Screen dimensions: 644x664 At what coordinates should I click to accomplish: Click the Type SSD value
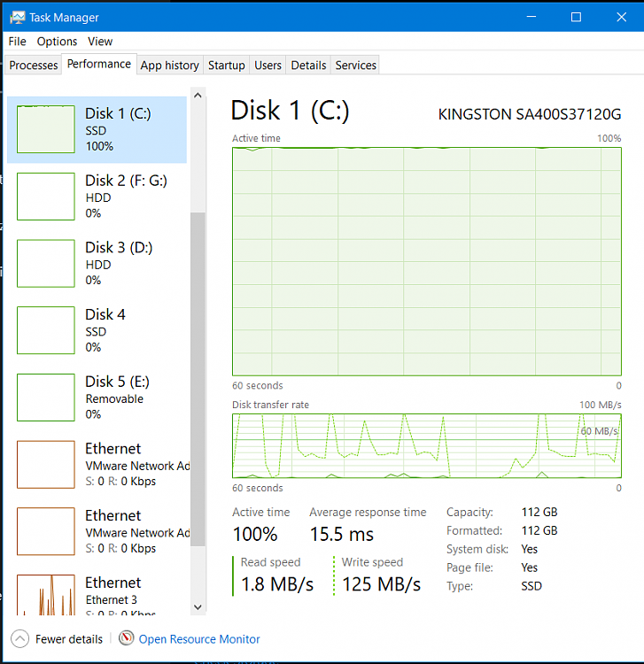click(x=531, y=586)
